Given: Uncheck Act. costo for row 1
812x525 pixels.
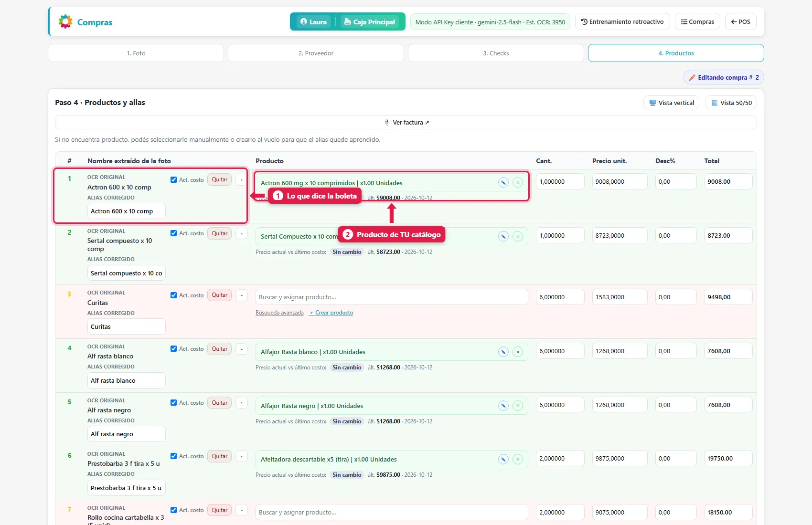Looking at the screenshot, I should click(173, 180).
